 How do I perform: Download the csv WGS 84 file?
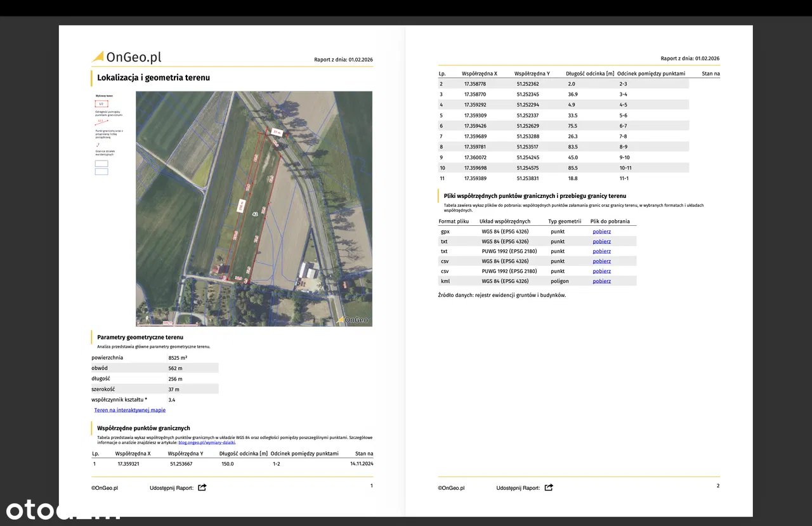(601, 261)
